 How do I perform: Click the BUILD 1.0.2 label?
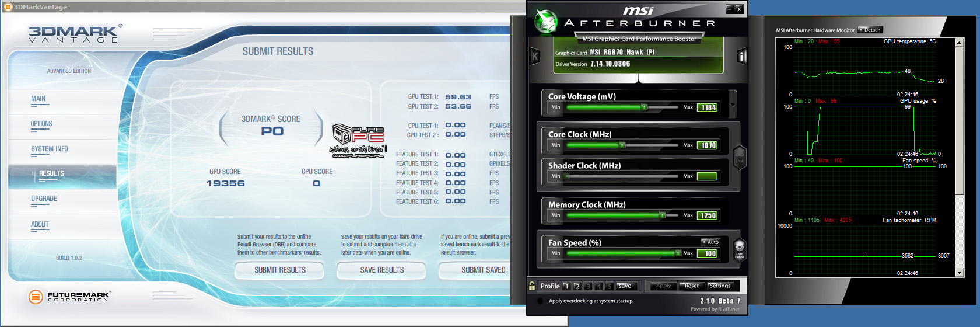coord(69,258)
